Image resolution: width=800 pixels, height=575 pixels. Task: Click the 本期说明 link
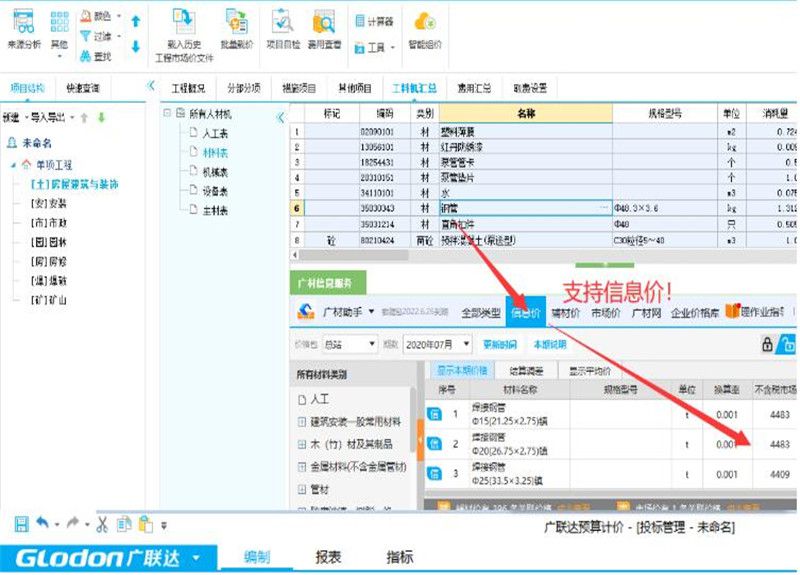[x=549, y=344]
